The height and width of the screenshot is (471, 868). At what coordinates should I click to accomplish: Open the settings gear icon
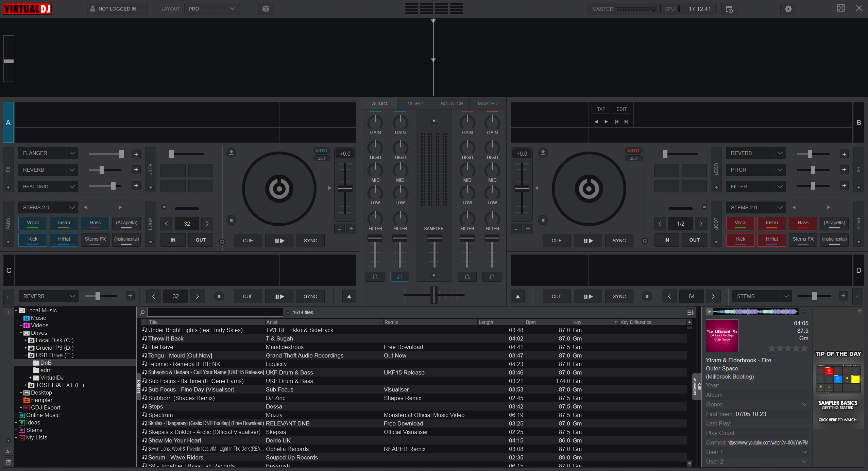tap(788, 9)
